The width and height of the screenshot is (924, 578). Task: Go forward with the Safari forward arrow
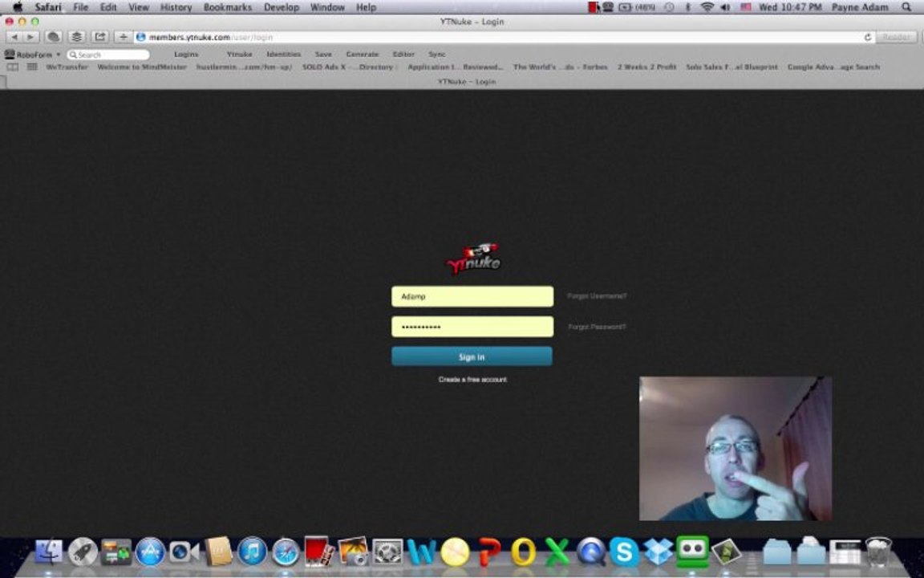coord(30,37)
